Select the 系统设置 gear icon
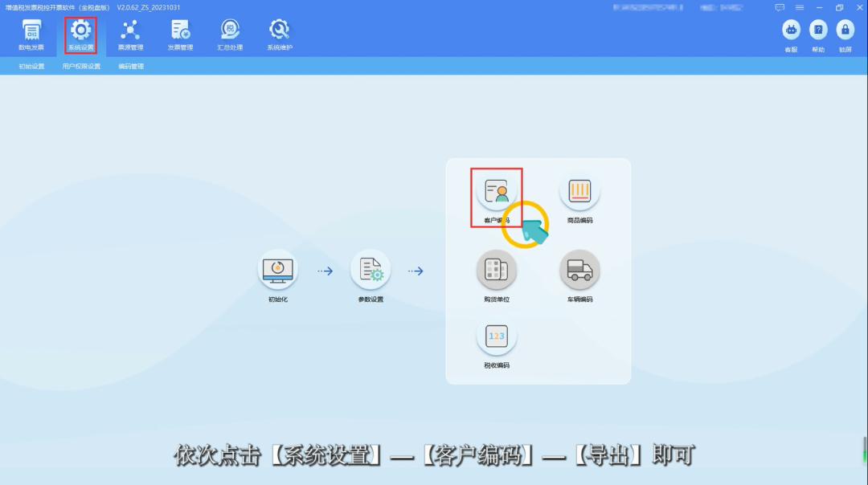The width and height of the screenshot is (868, 485). (81, 30)
